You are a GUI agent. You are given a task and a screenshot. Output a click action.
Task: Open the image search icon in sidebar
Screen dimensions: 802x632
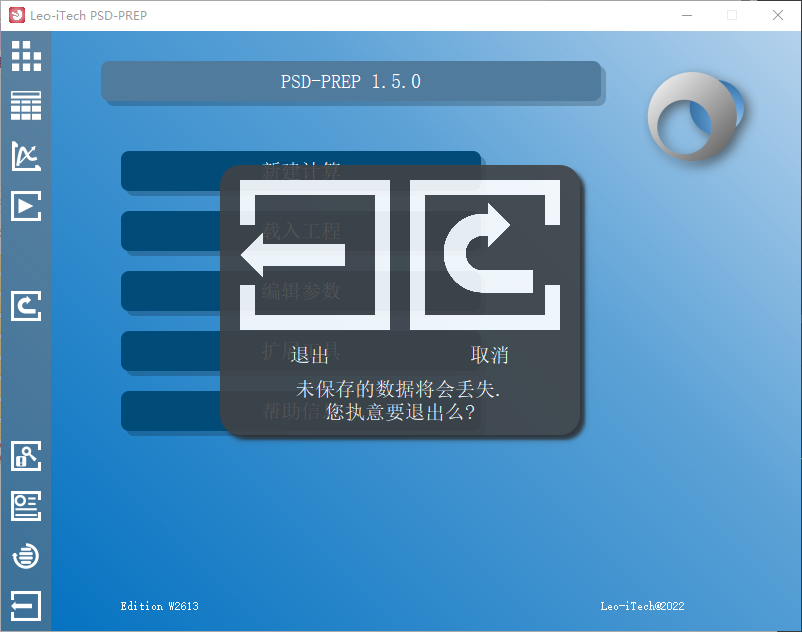click(26, 456)
